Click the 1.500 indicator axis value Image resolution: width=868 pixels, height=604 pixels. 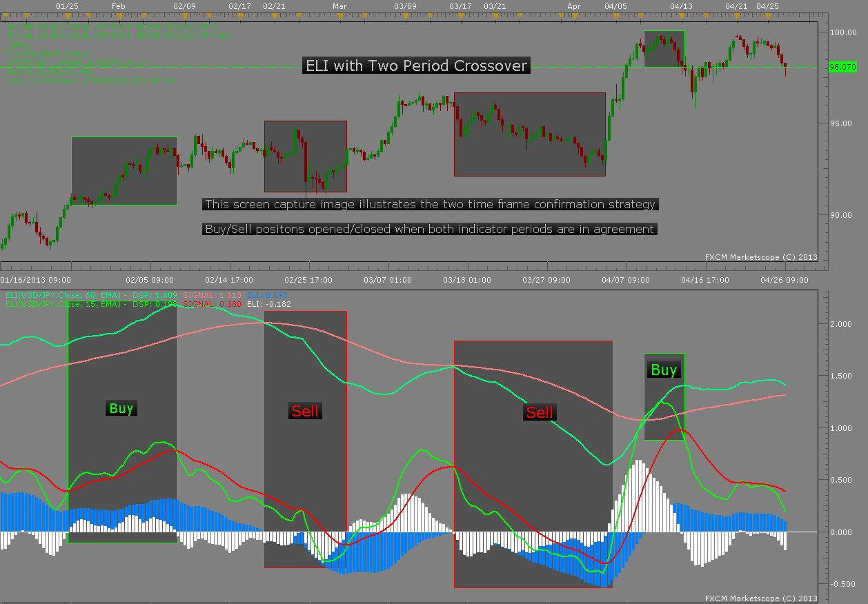842,376
